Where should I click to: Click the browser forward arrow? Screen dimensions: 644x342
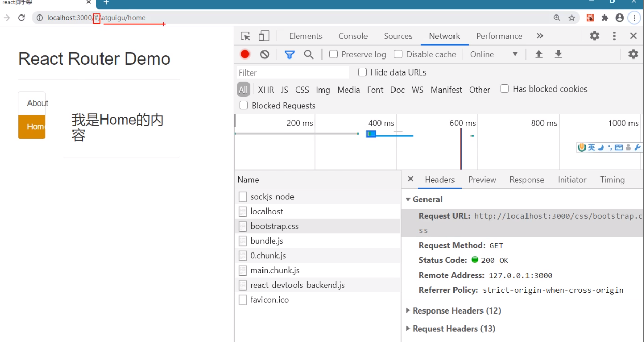6,18
